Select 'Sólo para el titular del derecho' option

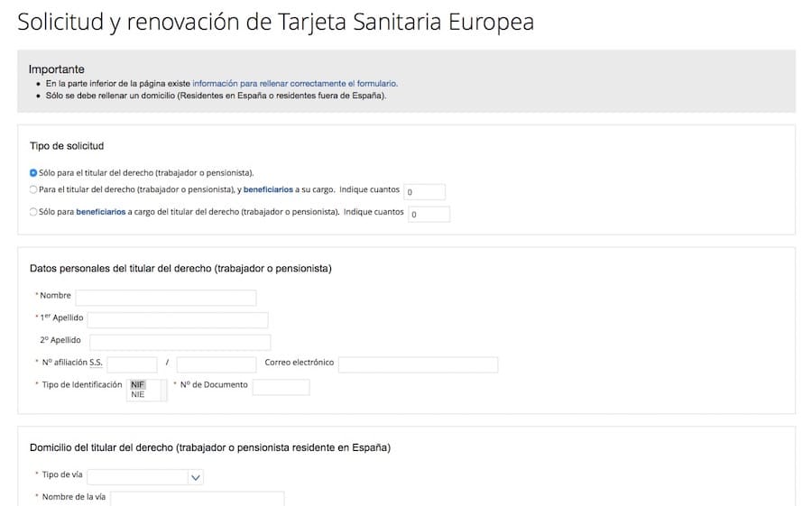point(33,172)
